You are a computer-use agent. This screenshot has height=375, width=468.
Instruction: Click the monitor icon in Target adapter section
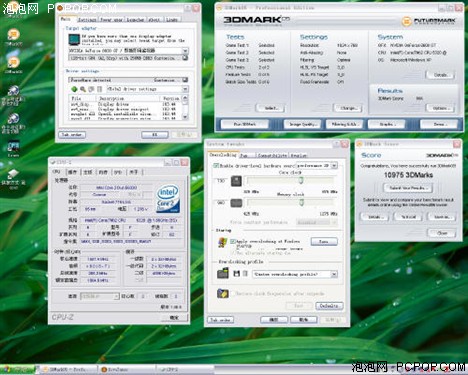point(74,40)
